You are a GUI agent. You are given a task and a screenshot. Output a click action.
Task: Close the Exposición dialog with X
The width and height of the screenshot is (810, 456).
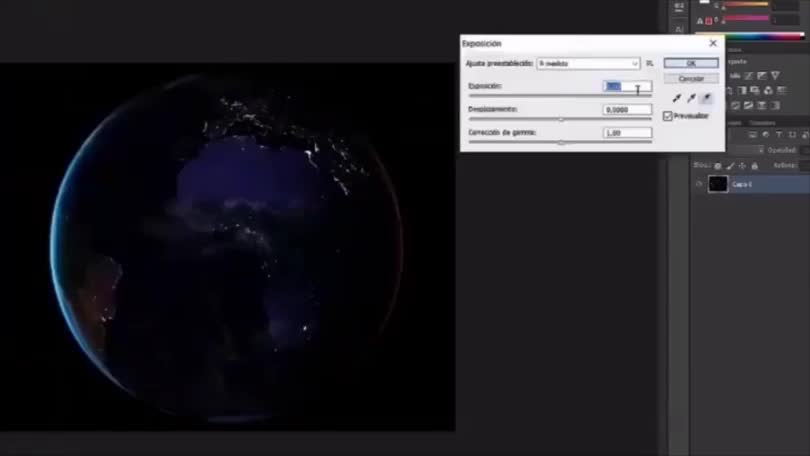[x=713, y=43]
